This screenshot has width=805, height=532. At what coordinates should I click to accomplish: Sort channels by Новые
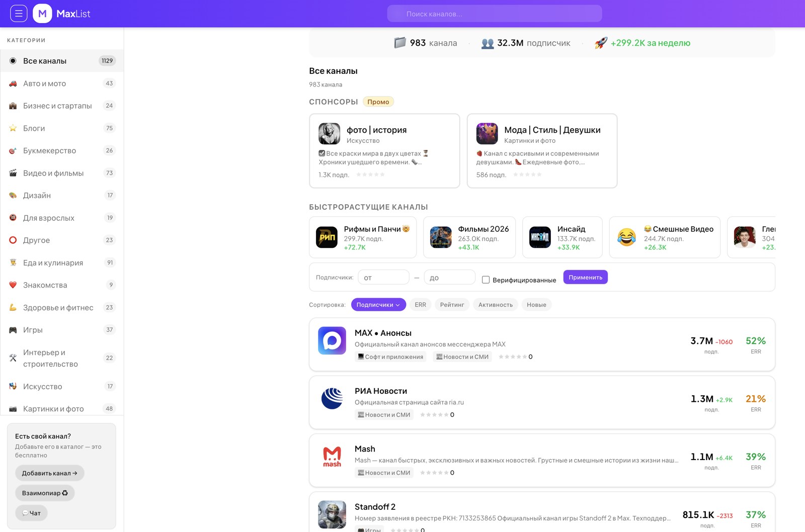[x=536, y=305]
